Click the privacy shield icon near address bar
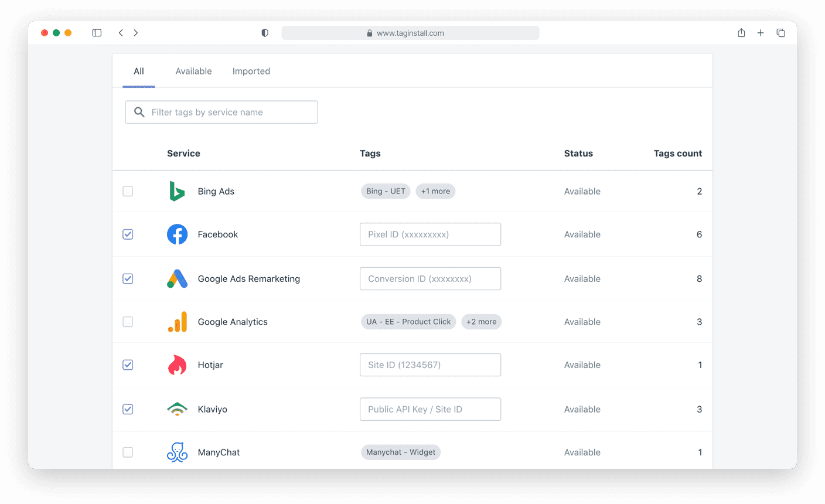Image resolution: width=825 pixels, height=504 pixels. [x=265, y=33]
